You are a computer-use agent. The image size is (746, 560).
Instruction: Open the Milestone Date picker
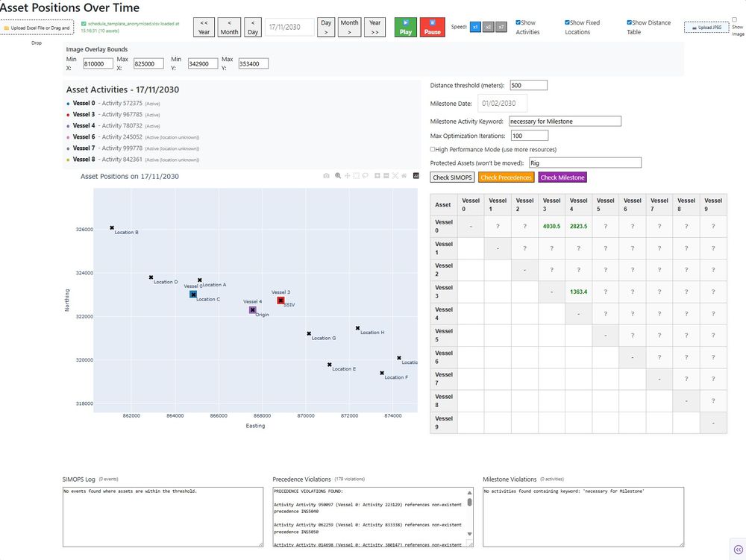pyautogui.click(x=502, y=103)
